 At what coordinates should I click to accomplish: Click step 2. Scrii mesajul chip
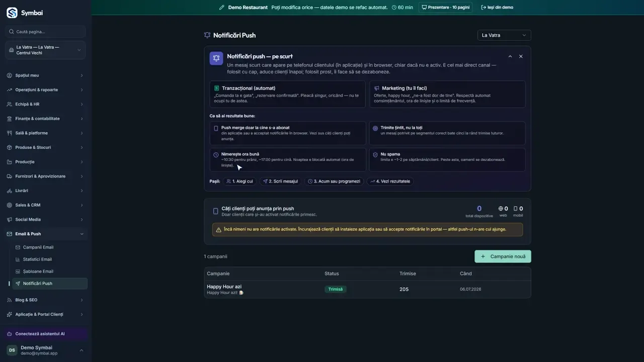(280, 182)
